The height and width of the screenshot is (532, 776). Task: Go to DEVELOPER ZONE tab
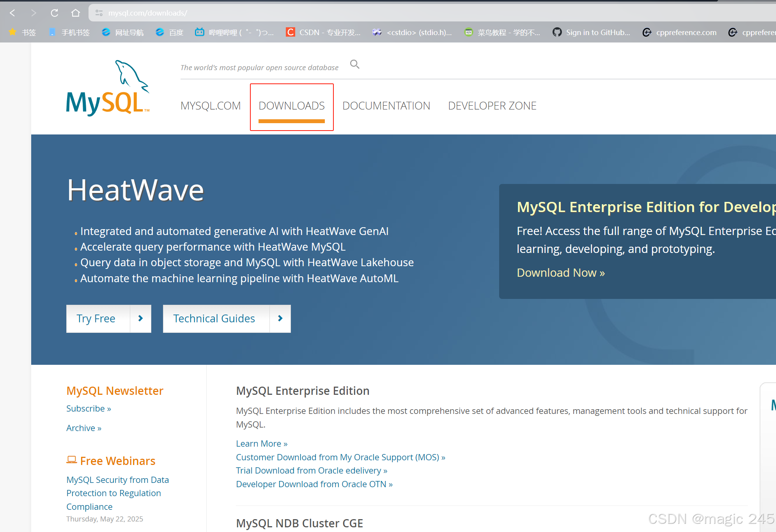click(492, 106)
